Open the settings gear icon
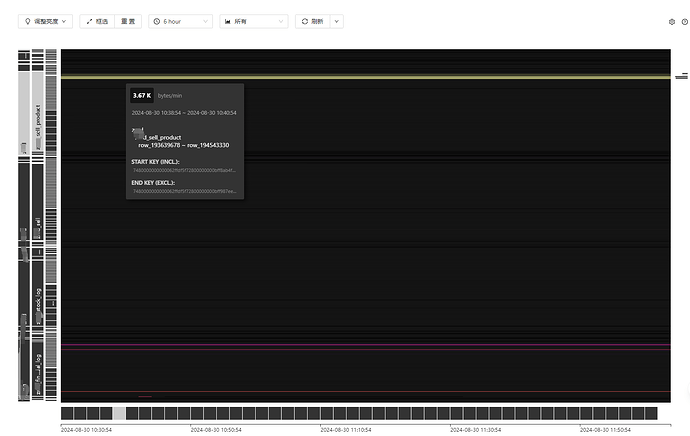 [672, 22]
